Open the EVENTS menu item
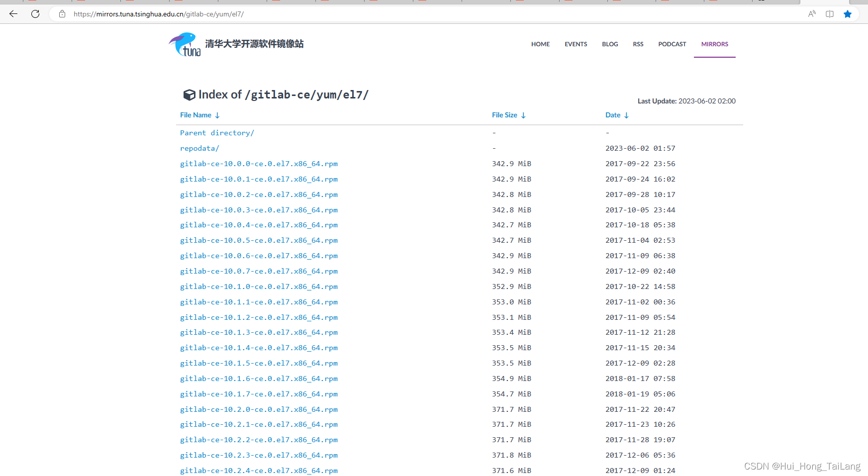Viewport: 868px width, 476px height. click(x=576, y=44)
